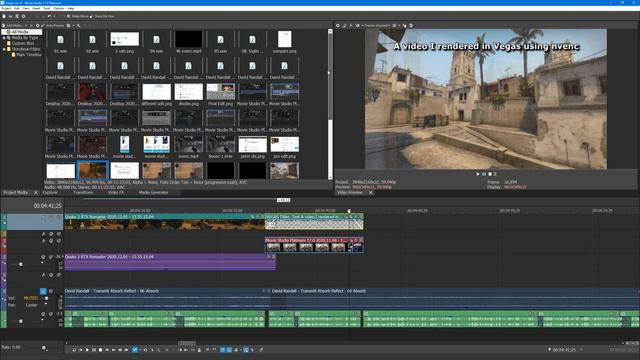Open media properties gear in Project Media toolbar
Viewport: 640px width, 360px height.
[x=38, y=25]
